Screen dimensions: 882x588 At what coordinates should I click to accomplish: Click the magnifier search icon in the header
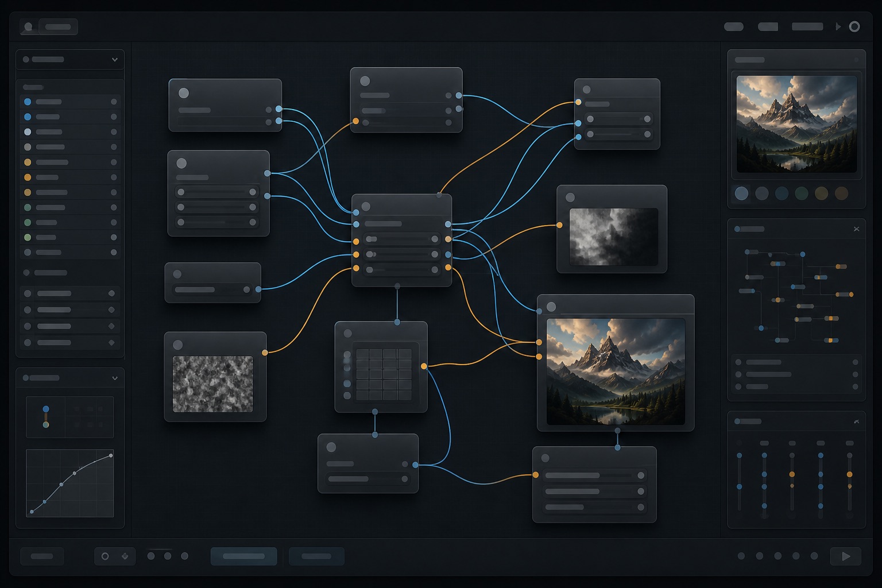[x=28, y=27]
